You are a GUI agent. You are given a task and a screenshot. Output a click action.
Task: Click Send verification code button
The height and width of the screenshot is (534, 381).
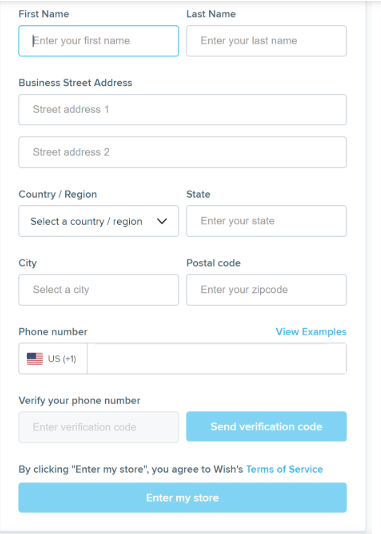pyautogui.click(x=266, y=426)
